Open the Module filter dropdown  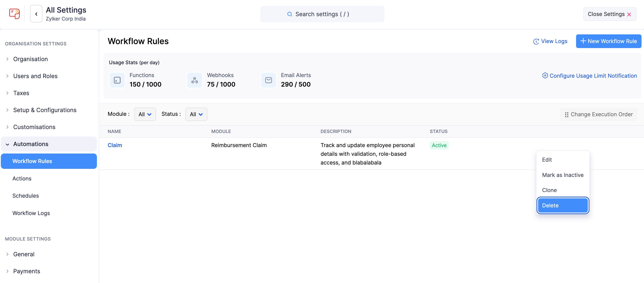pos(145,114)
